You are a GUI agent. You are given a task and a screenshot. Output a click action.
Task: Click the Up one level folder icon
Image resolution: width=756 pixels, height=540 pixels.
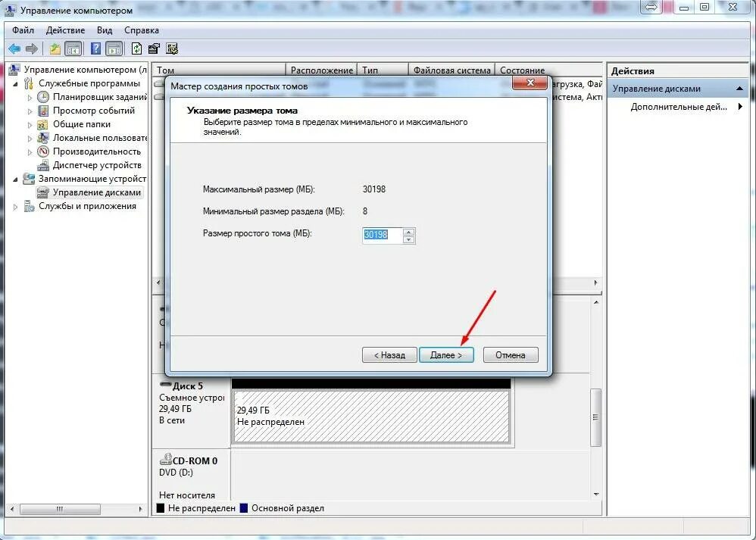[55, 48]
